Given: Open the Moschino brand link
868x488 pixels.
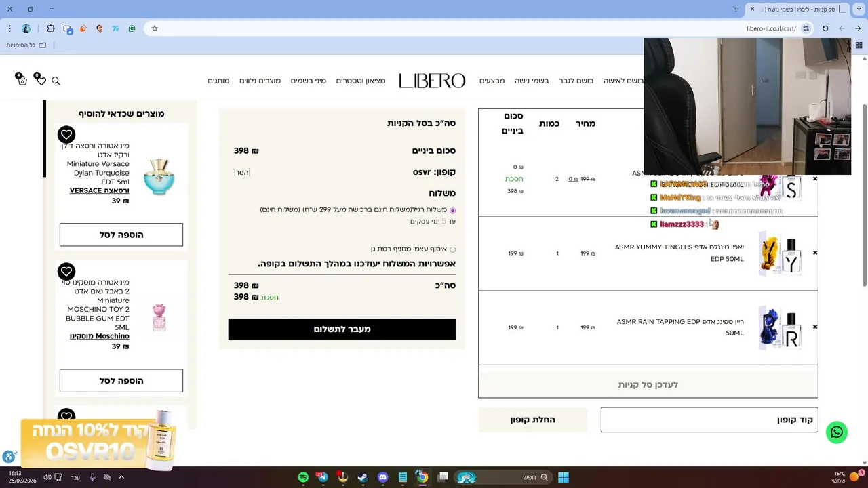Looking at the screenshot, I should click(x=100, y=336).
